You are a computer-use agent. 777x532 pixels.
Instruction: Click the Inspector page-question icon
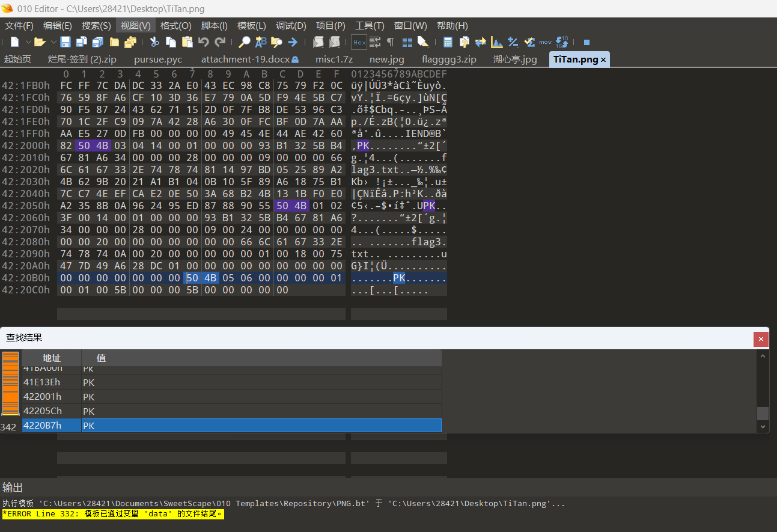pos(464,42)
